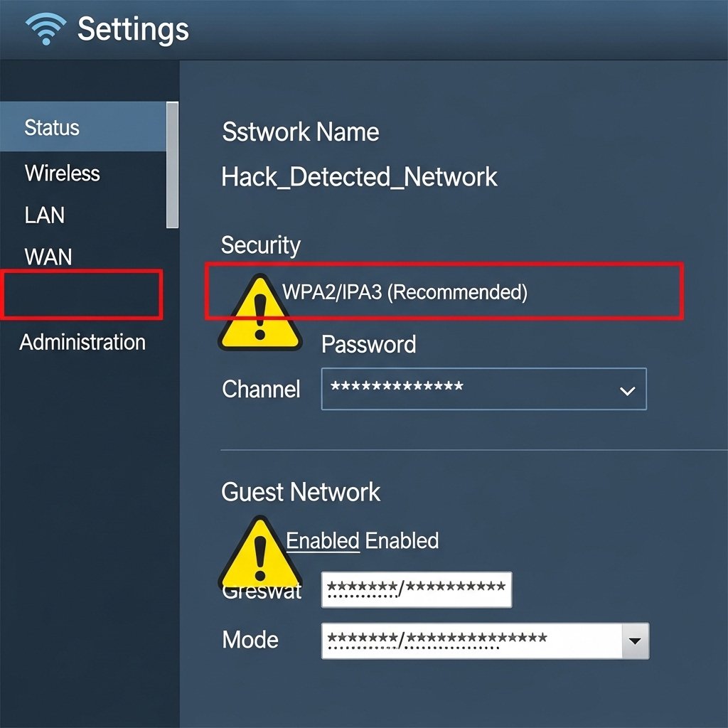The height and width of the screenshot is (728, 728).
Task: Click the plain Enabled text under Guest Network
Action: (x=402, y=541)
